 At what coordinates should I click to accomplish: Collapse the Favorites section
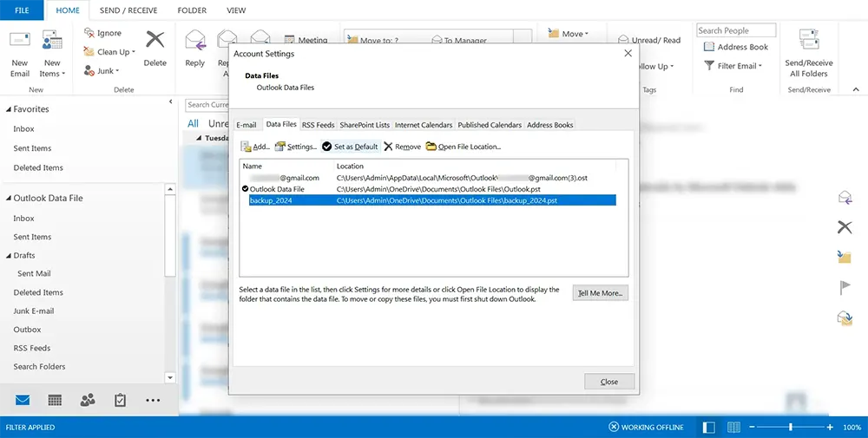[9, 109]
